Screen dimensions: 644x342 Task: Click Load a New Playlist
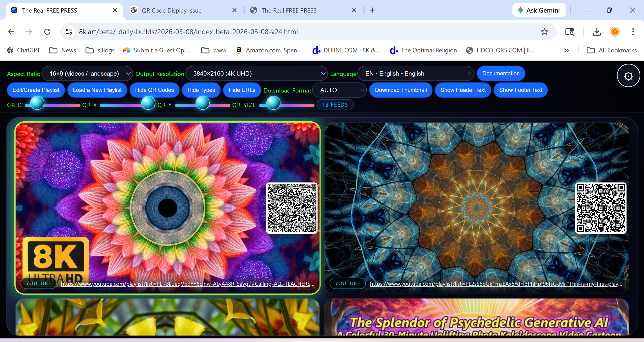[x=97, y=90]
